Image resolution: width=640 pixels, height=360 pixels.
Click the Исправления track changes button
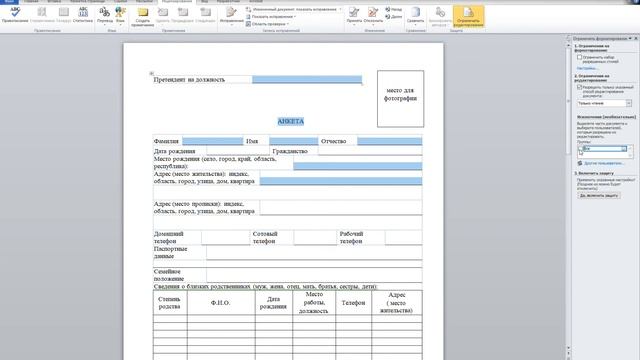click(231, 16)
